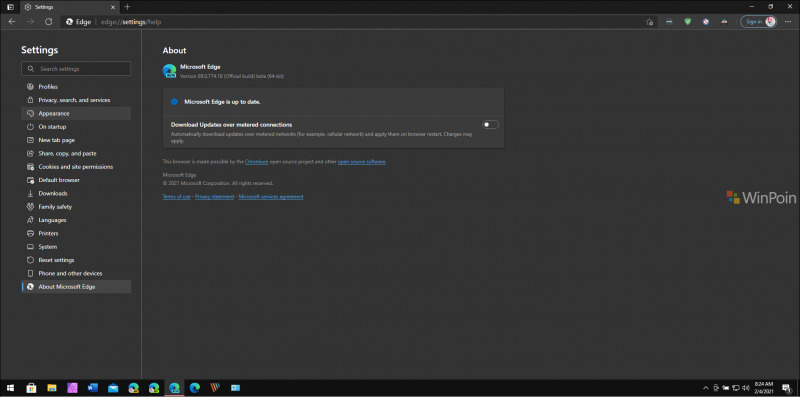800x397 pixels.
Task: Open Cookies and site permissions
Action: (76, 167)
